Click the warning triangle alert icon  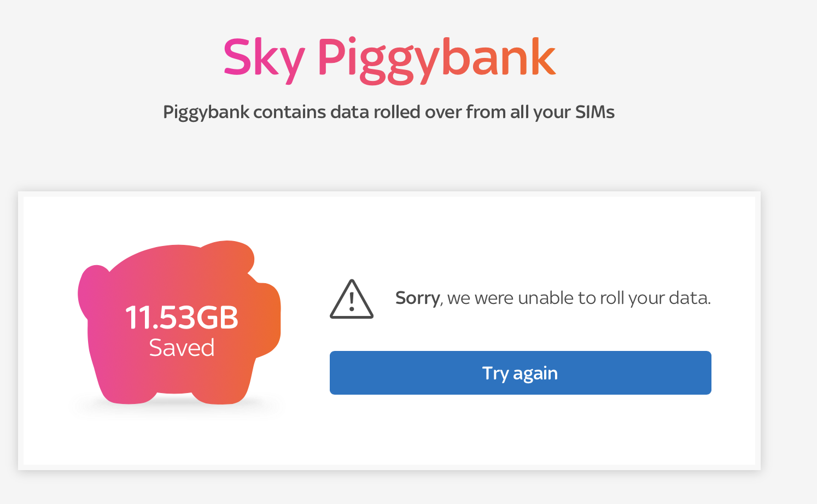click(x=352, y=300)
